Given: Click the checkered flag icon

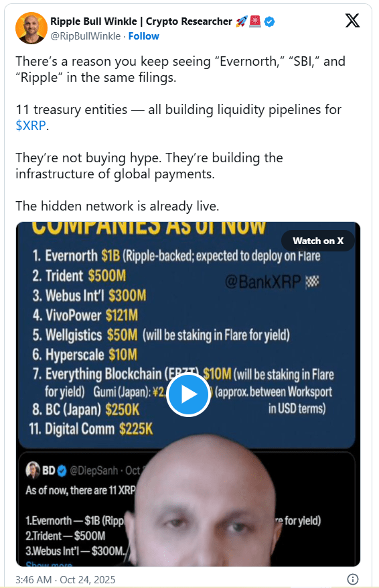Looking at the screenshot, I should 312,282.
